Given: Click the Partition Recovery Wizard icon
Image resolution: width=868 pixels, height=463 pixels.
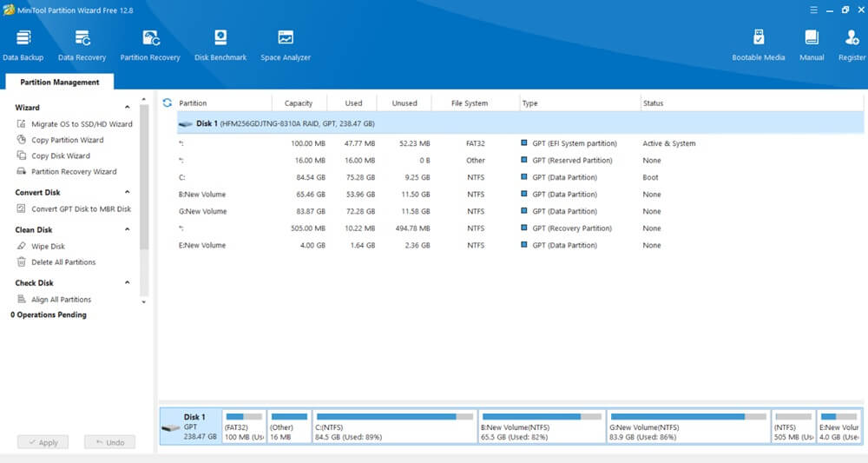Looking at the screenshot, I should [21, 171].
